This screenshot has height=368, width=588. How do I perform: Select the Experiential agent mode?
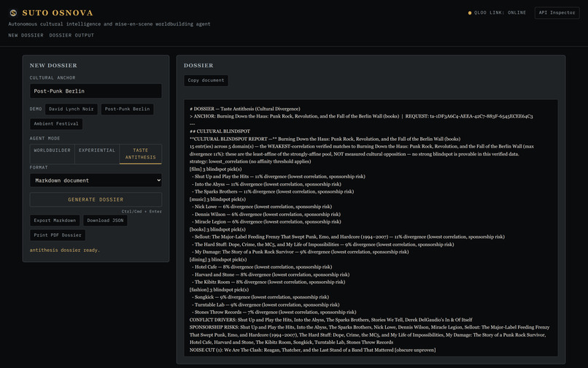coord(97,153)
